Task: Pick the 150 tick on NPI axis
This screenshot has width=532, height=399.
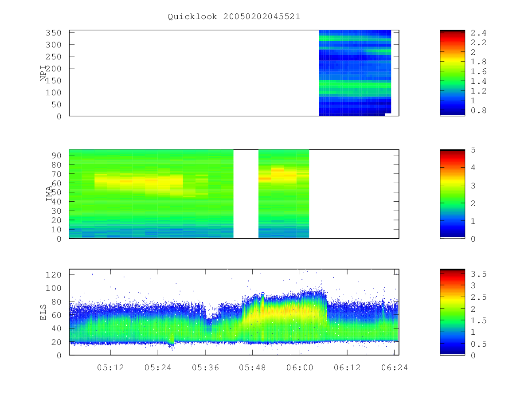Action: coord(54,81)
